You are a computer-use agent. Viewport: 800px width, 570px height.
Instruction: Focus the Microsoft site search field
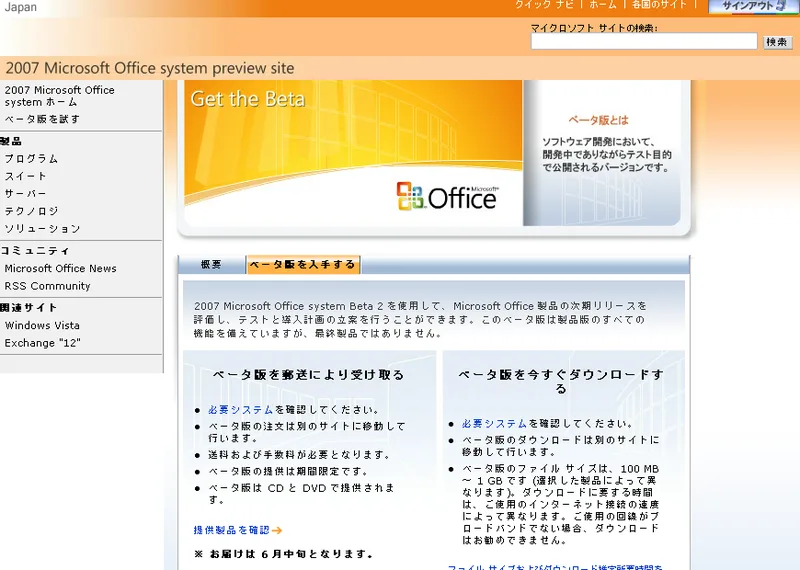[x=643, y=42]
